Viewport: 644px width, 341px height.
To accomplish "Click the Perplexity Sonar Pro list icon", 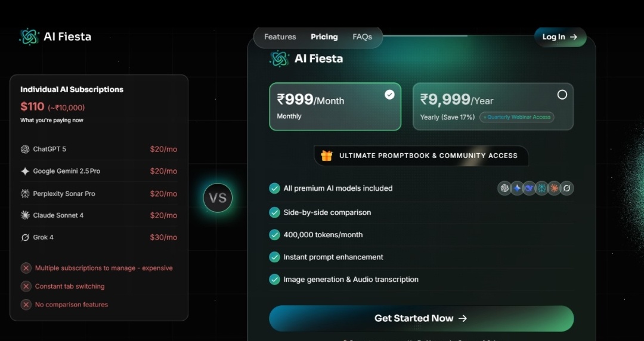I will tap(25, 194).
